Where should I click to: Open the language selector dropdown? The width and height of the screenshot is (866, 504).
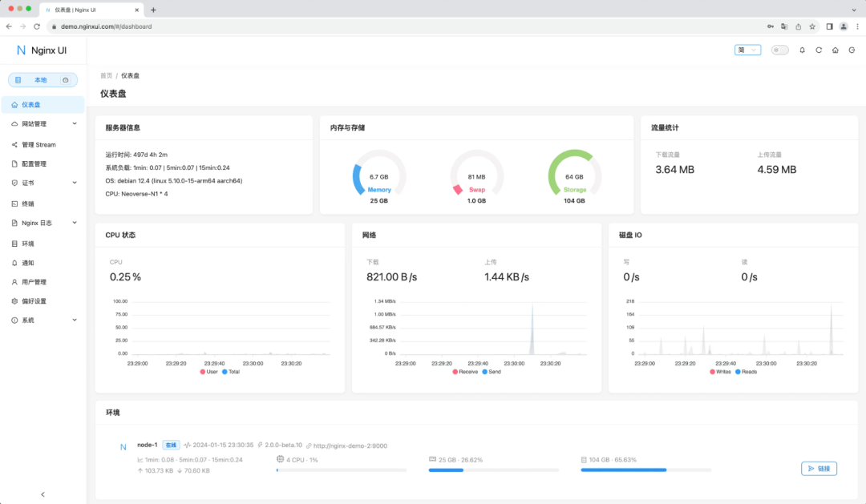pyautogui.click(x=748, y=50)
